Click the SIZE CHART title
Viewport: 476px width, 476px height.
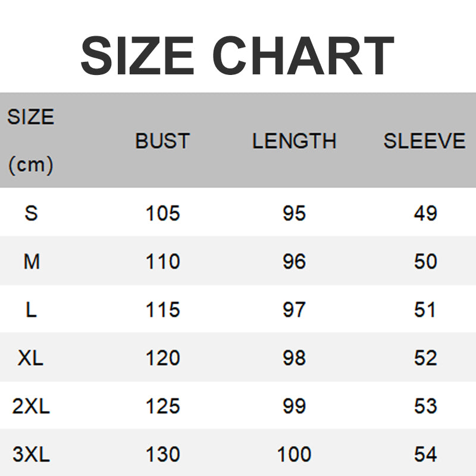pos(237,55)
